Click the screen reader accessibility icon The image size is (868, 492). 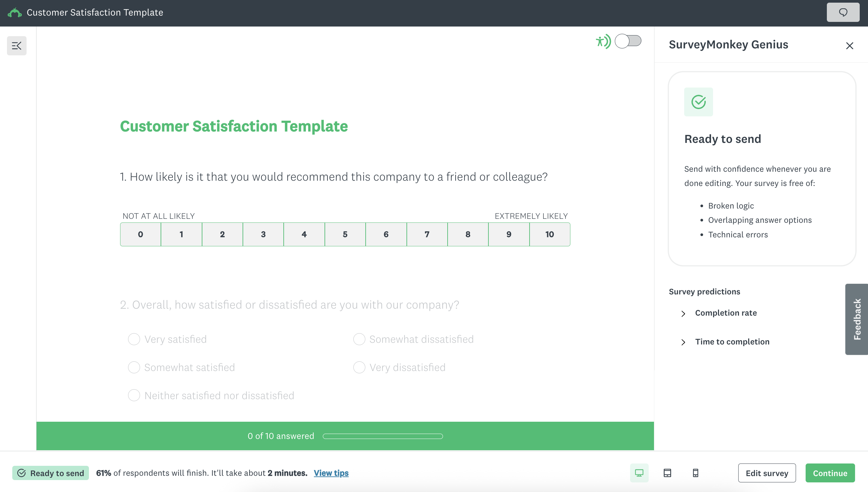(603, 41)
